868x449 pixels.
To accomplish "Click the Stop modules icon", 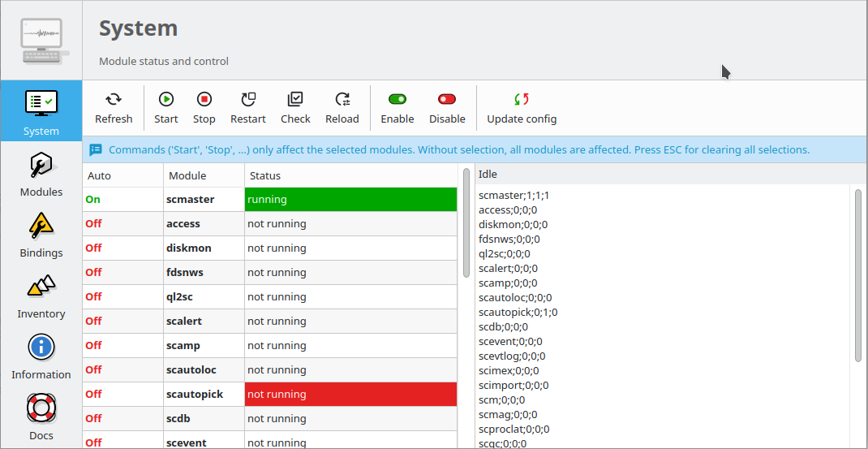I will pos(204,100).
